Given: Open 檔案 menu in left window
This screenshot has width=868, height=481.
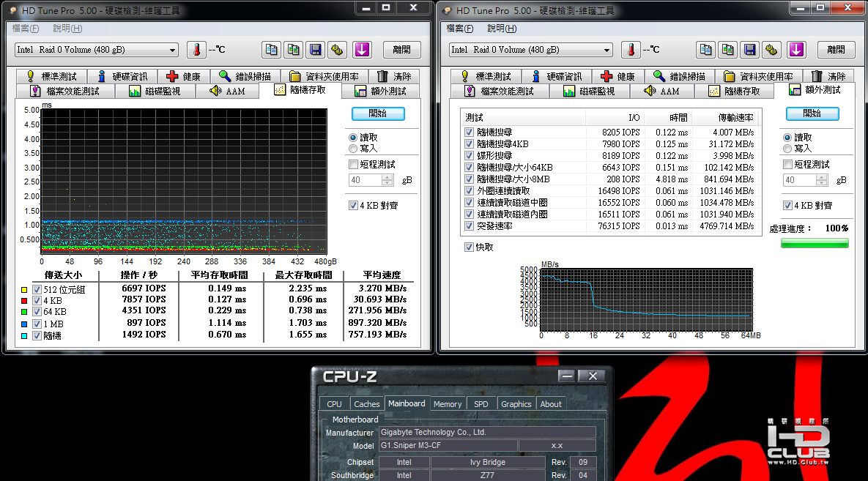Looking at the screenshot, I should tap(26, 29).
